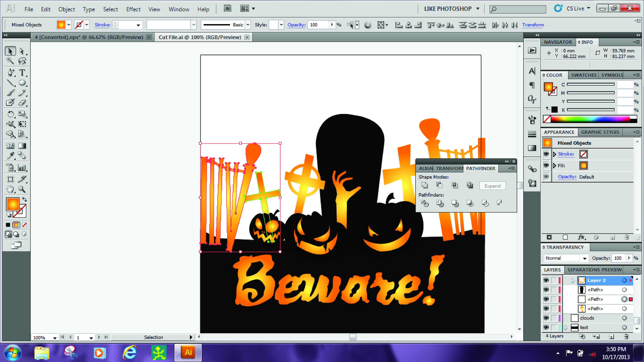Screen dimensions: 644x362
Task: Select the Zoom tool
Action: 22,189
